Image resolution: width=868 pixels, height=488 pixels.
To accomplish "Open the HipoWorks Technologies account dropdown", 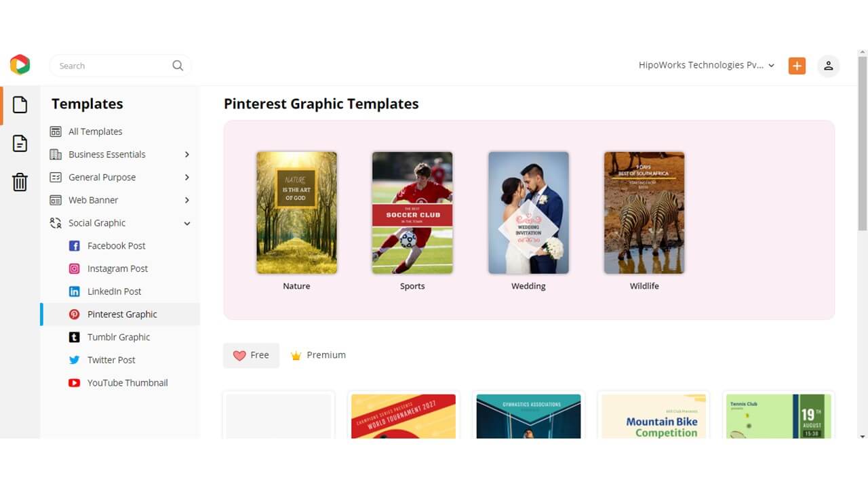I will 705,65.
